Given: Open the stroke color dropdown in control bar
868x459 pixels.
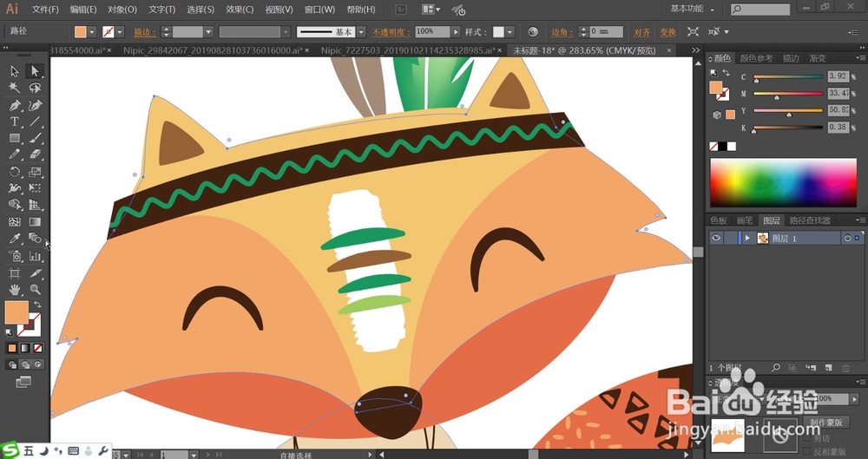Looking at the screenshot, I should [x=120, y=32].
